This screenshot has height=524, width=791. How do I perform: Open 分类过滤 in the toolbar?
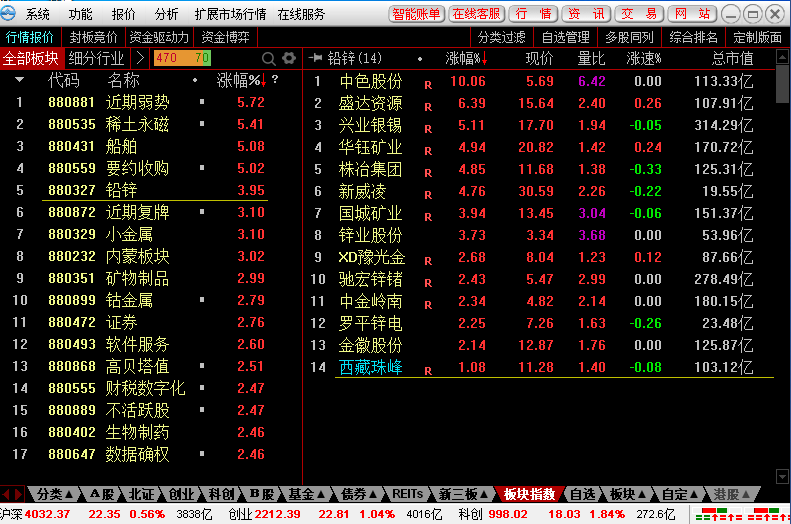501,37
